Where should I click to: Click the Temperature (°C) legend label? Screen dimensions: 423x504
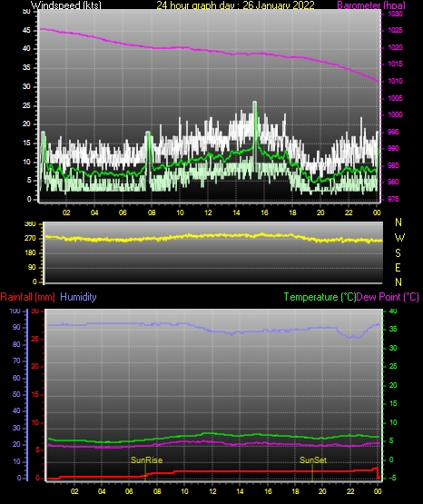click(320, 297)
